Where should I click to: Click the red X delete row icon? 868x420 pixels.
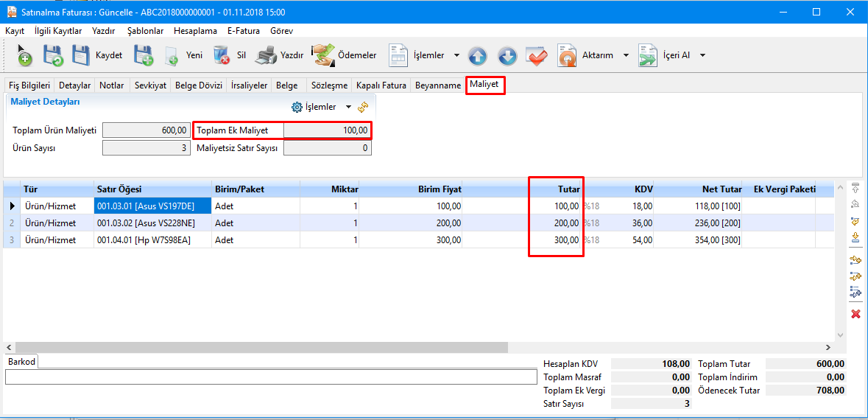pos(855,314)
